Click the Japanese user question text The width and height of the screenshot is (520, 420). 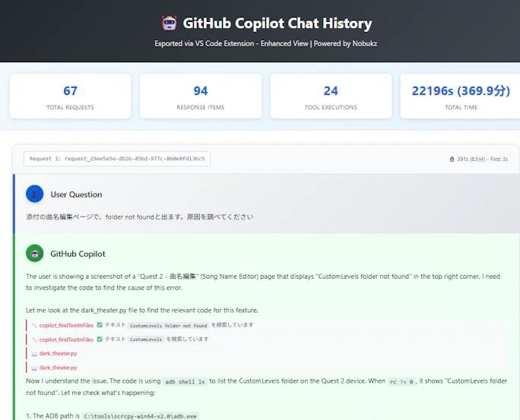pos(140,217)
